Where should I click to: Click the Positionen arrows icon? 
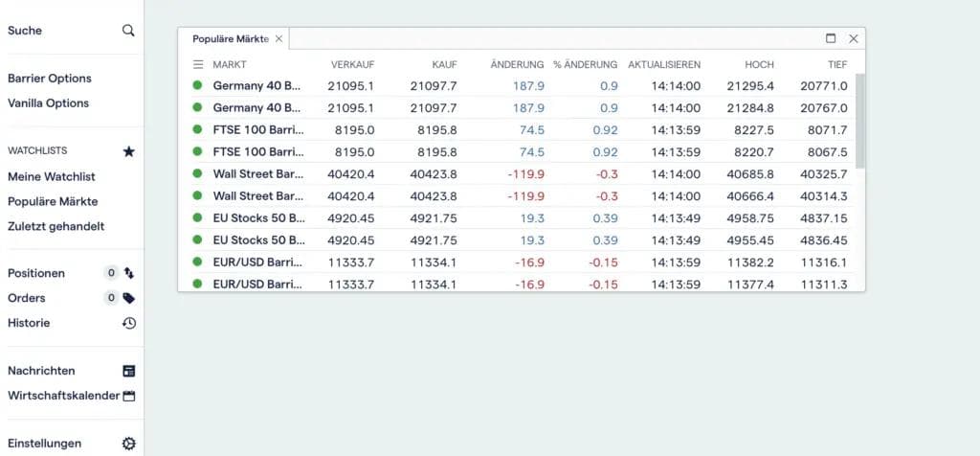tap(129, 273)
